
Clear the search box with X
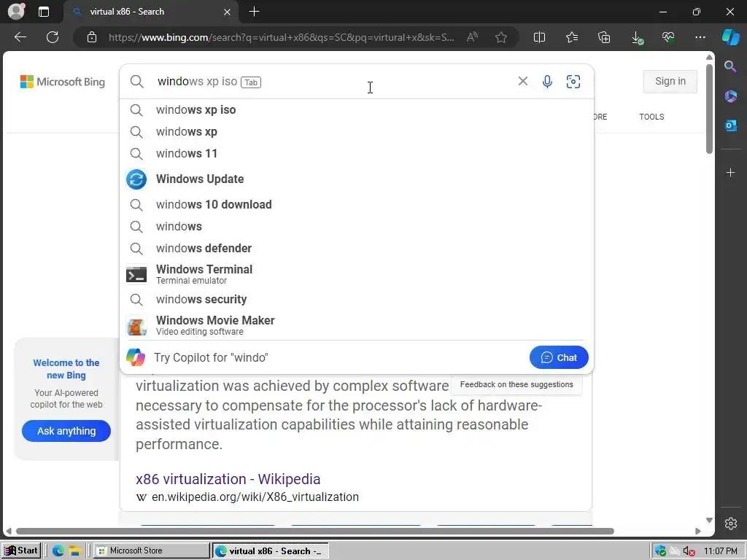coord(522,82)
